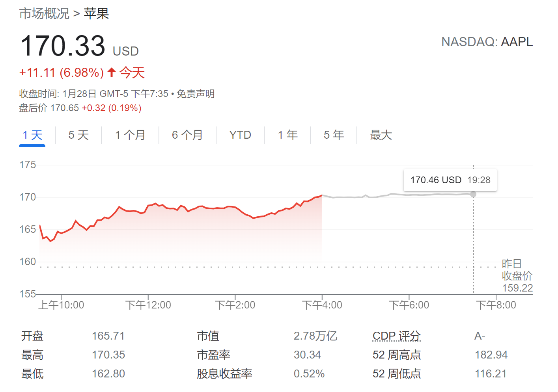
Task: Open the 1 个月 chart range
Action: click(130, 135)
